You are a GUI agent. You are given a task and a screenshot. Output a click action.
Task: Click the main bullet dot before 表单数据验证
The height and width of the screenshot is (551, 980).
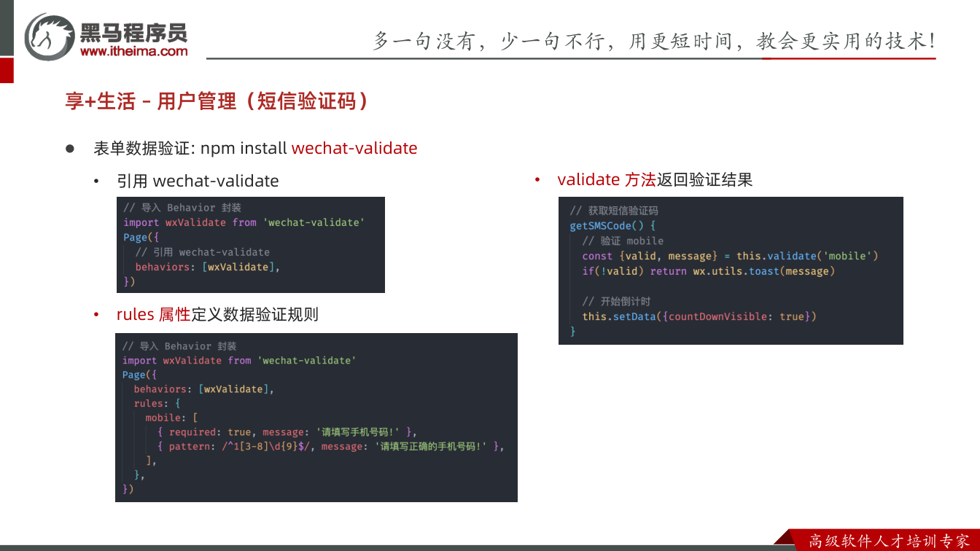[71, 148]
